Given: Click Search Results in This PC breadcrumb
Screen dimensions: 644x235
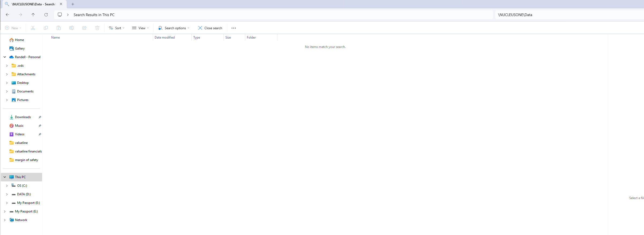Looking at the screenshot, I should coord(94,15).
